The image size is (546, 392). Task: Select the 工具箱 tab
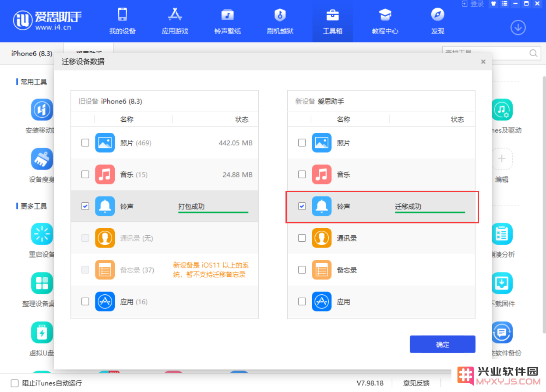pyautogui.click(x=332, y=21)
